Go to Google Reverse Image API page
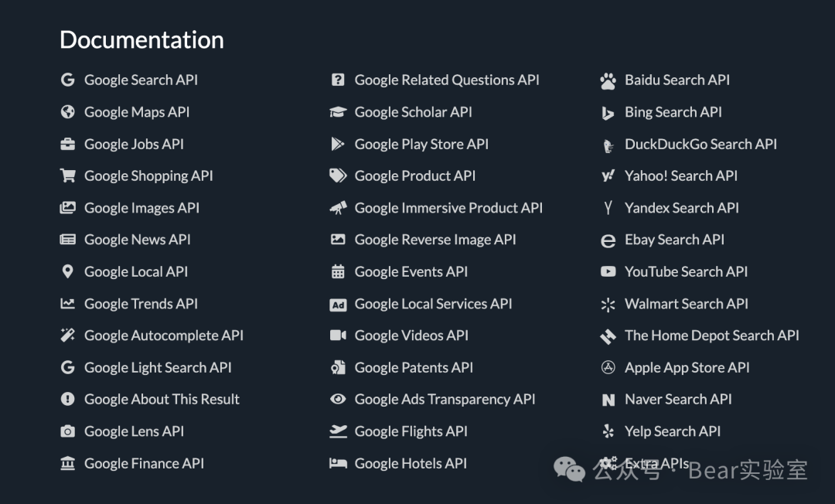The width and height of the screenshot is (835, 504). pyautogui.click(x=435, y=240)
